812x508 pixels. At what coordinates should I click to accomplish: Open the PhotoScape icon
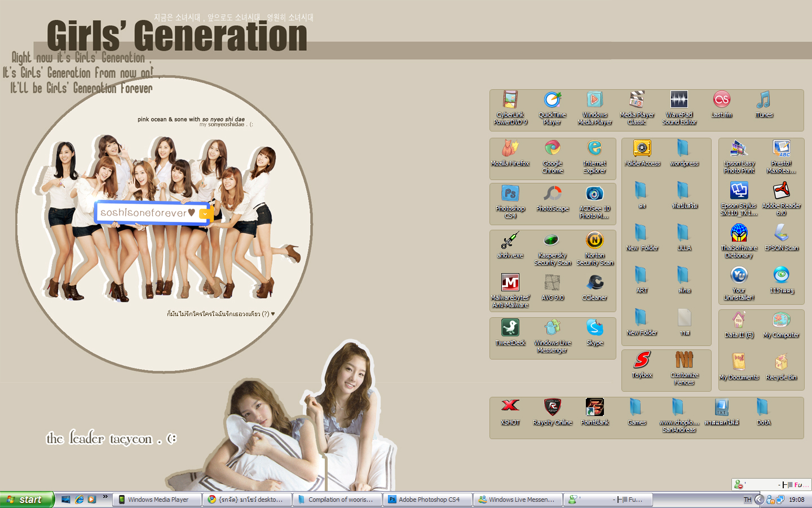click(x=553, y=198)
